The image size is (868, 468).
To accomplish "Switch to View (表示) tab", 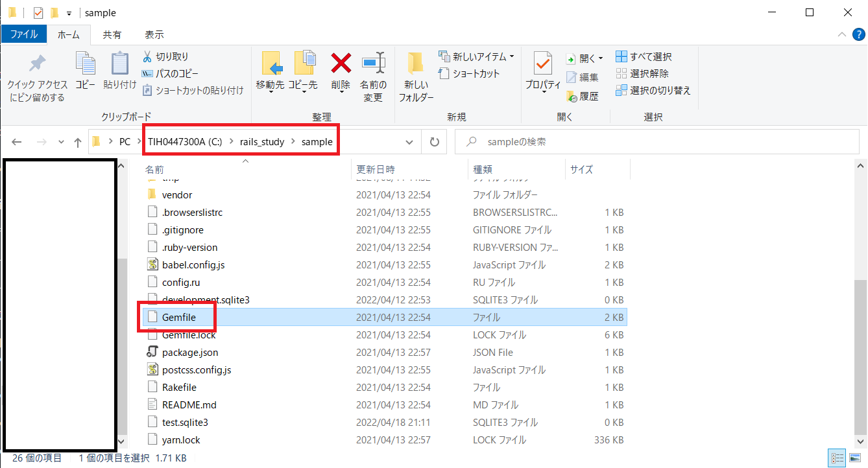I will 154,34.
